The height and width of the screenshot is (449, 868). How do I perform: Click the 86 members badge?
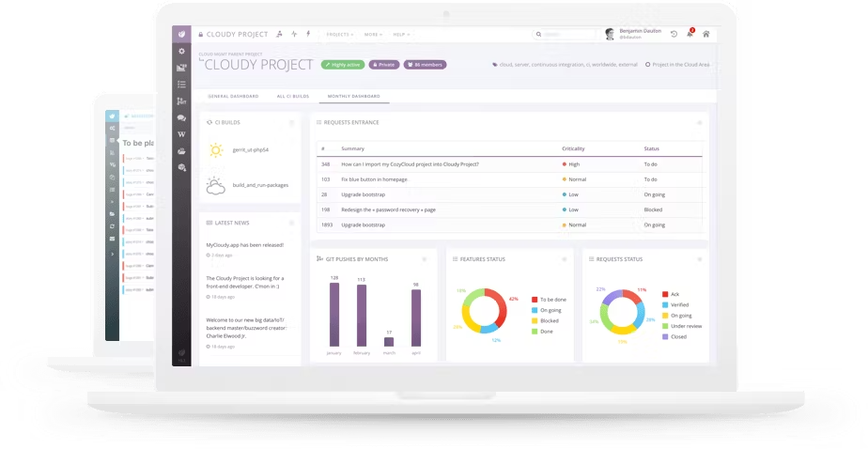(426, 65)
